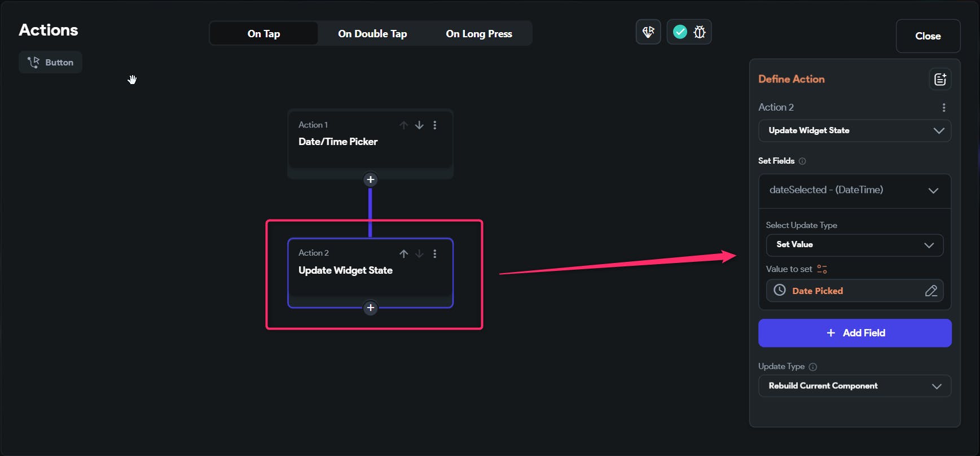
Task: Open Action 1 three-dot options menu
Action: point(435,125)
